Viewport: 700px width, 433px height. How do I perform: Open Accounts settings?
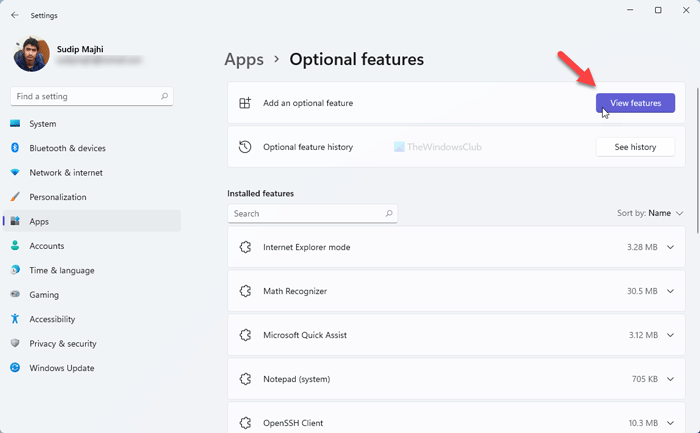(92, 246)
